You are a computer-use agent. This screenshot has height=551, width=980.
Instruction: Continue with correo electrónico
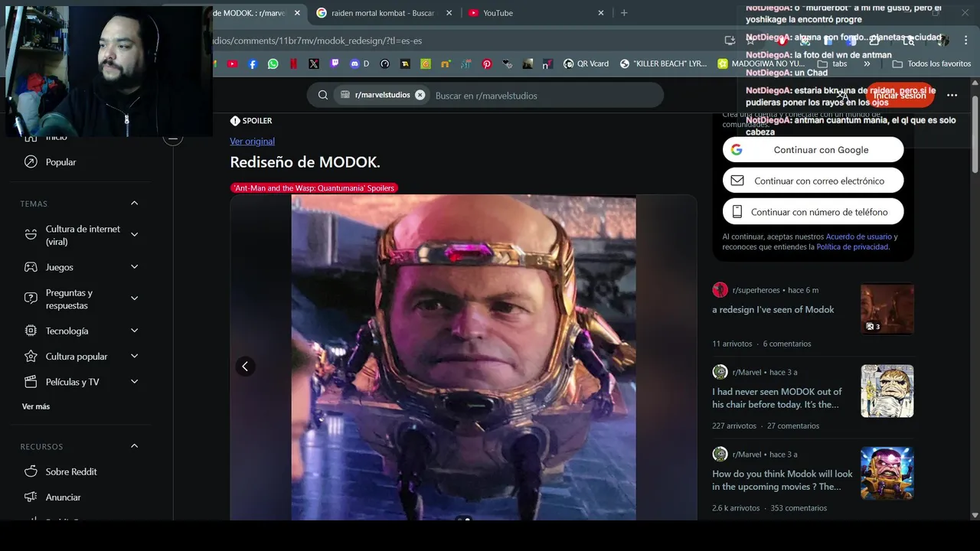(x=813, y=181)
